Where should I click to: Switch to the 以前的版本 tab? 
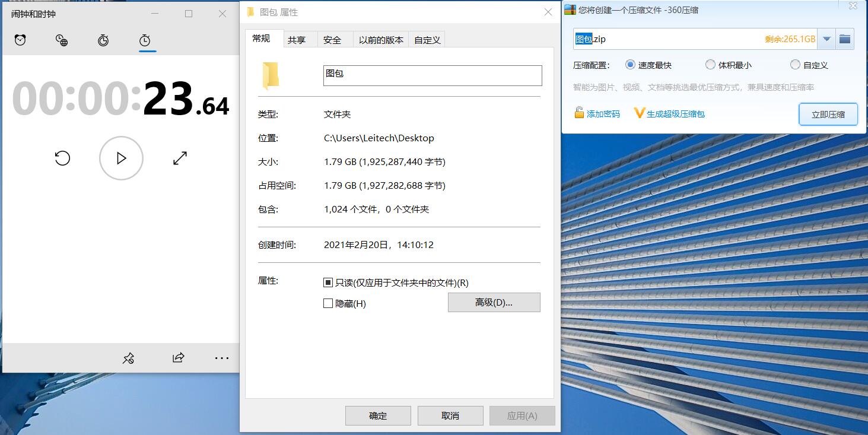pos(381,40)
